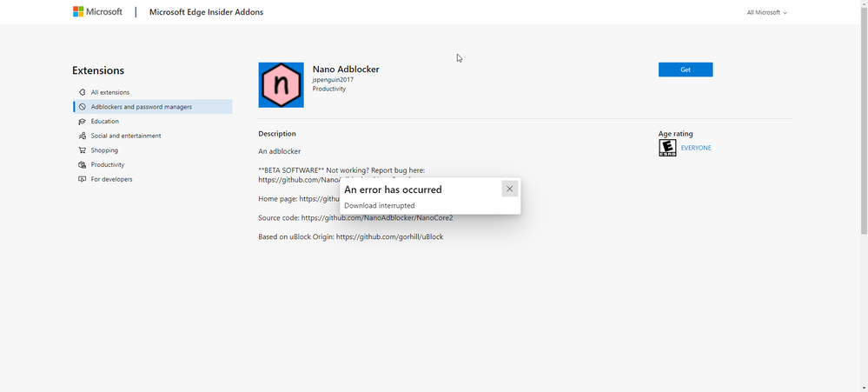Screen dimensions: 868x392
Task: Click the Download interrupted message
Action: (x=379, y=205)
